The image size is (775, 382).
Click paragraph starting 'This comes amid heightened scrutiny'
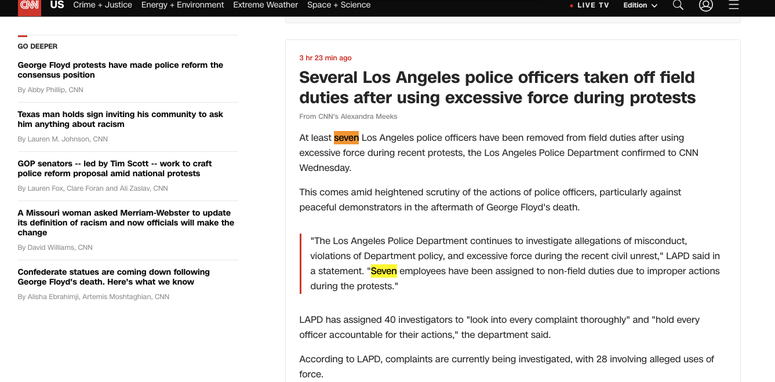pyautogui.click(x=490, y=199)
